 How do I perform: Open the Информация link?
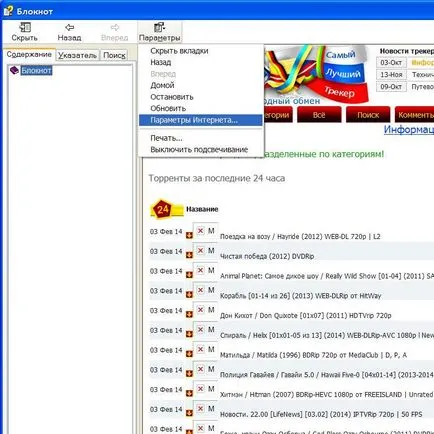[x=409, y=129]
